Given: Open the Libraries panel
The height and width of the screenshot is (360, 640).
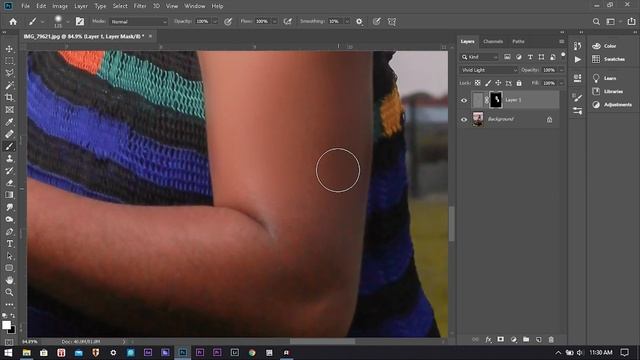Looking at the screenshot, I should [607, 91].
